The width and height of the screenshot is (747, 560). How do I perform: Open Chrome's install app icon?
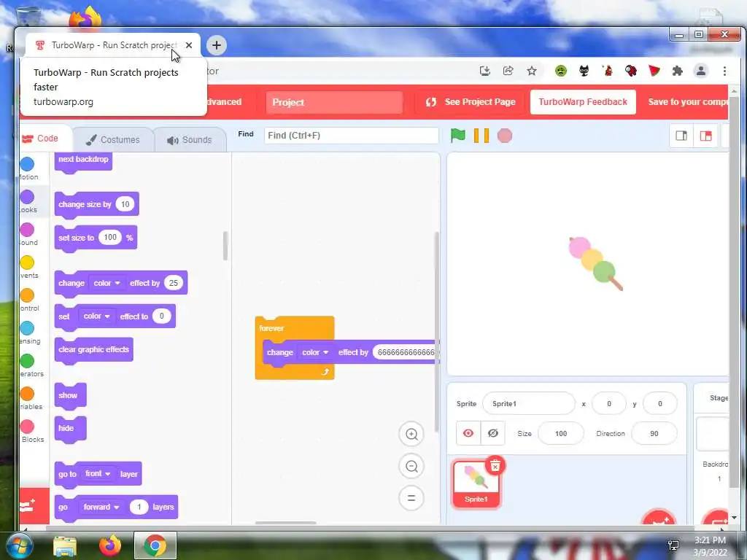pos(485,71)
